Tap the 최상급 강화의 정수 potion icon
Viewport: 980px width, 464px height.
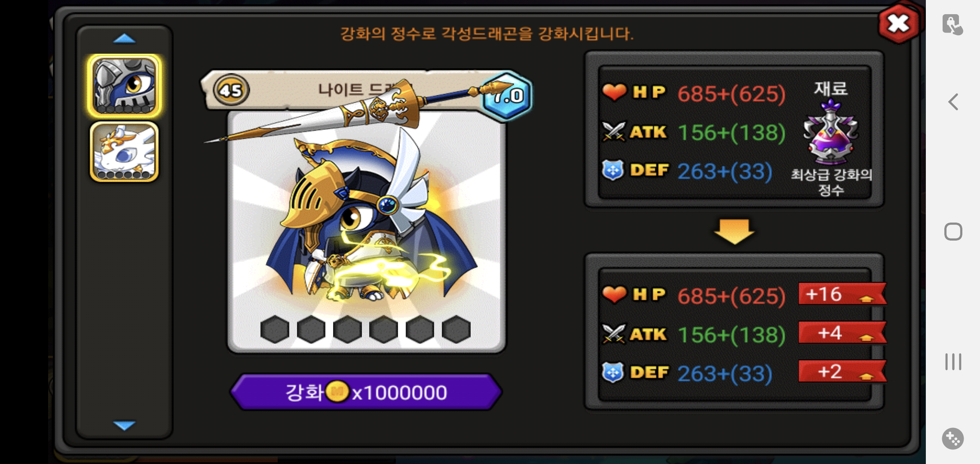tap(830, 131)
